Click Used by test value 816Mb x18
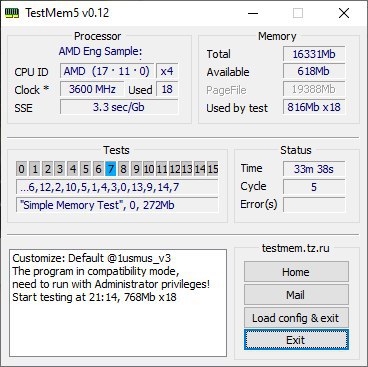The image size is (368, 367). coord(314,107)
